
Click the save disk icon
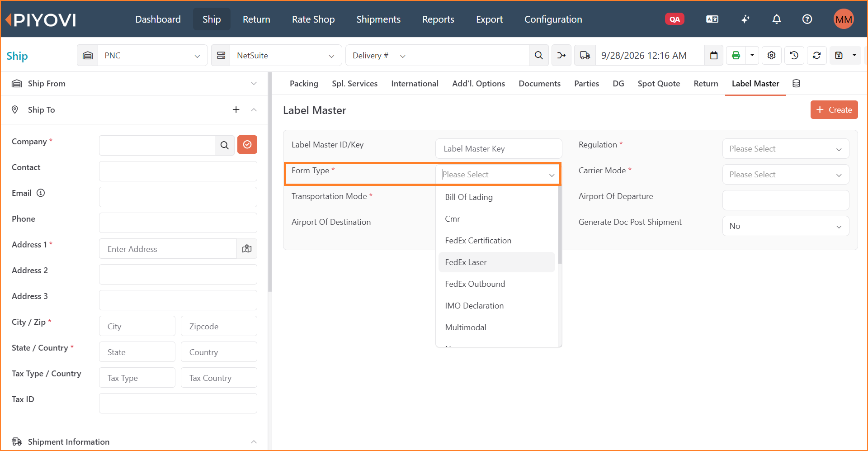(x=839, y=55)
